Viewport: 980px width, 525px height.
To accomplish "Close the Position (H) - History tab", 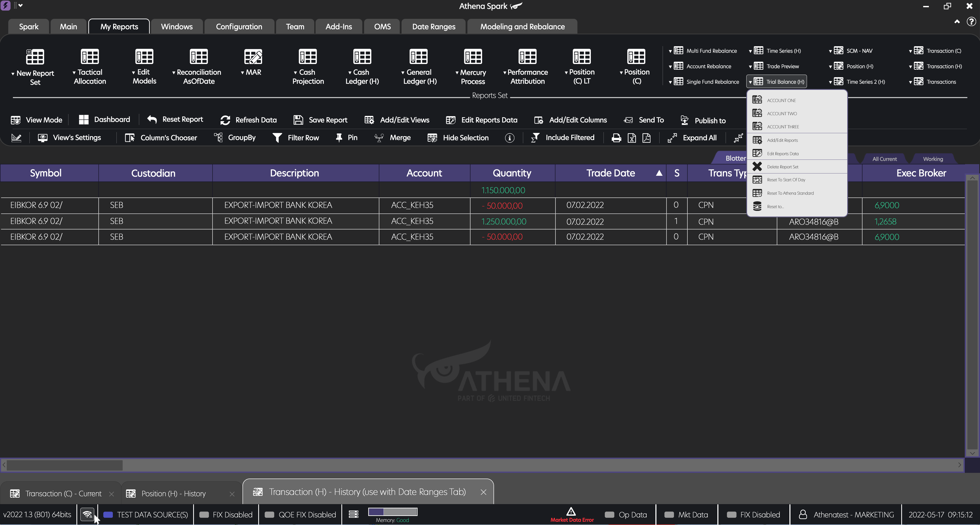I will point(232,494).
